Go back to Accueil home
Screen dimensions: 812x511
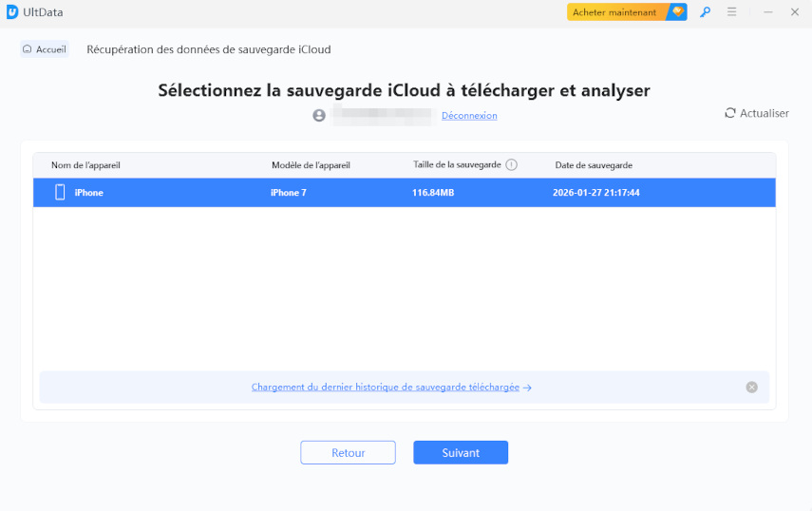pyautogui.click(x=45, y=49)
